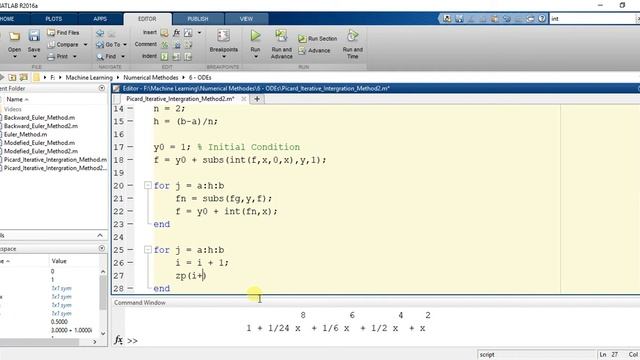Close the Picard_Iterative_Intergration_Method2.m editor tab
640x360 pixels.
click(244, 99)
